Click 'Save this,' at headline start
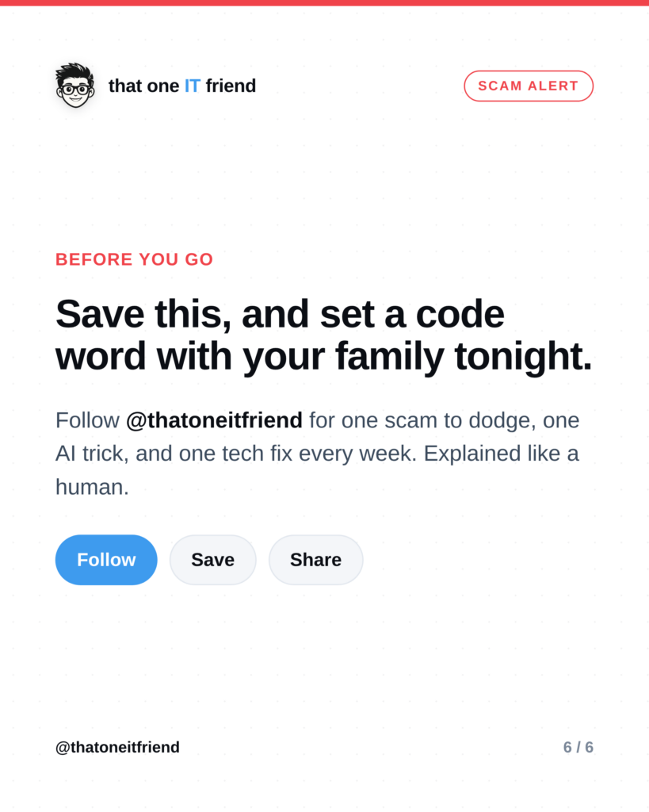This screenshot has width=649, height=812. [x=143, y=314]
